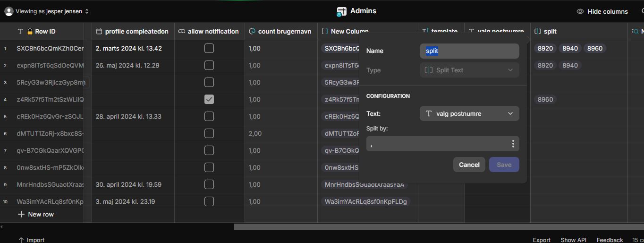The width and height of the screenshot is (644, 243).
Task: Click the rollup icon of count brugernavn column
Action: click(x=252, y=32)
